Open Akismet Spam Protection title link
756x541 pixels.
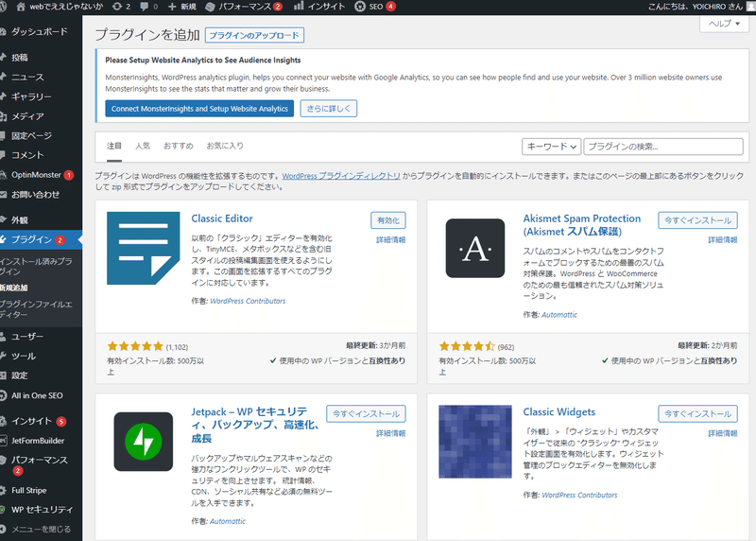[x=582, y=225]
